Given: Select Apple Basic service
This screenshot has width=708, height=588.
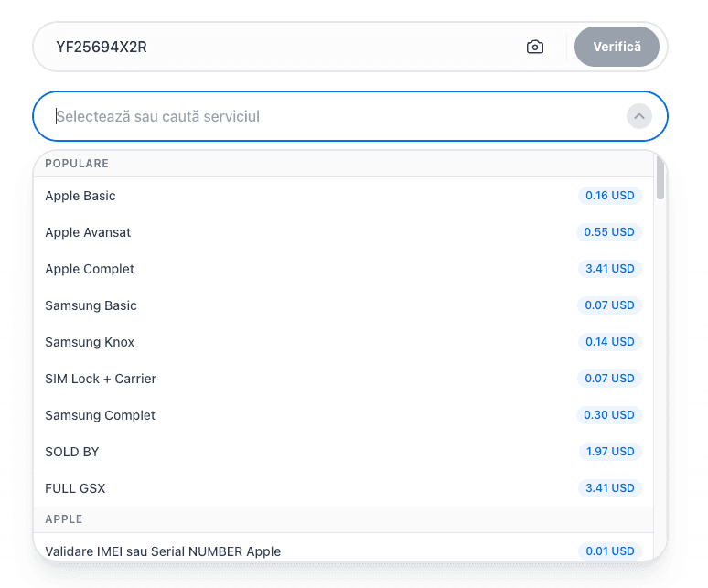Looking at the screenshot, I should [80, 196].
